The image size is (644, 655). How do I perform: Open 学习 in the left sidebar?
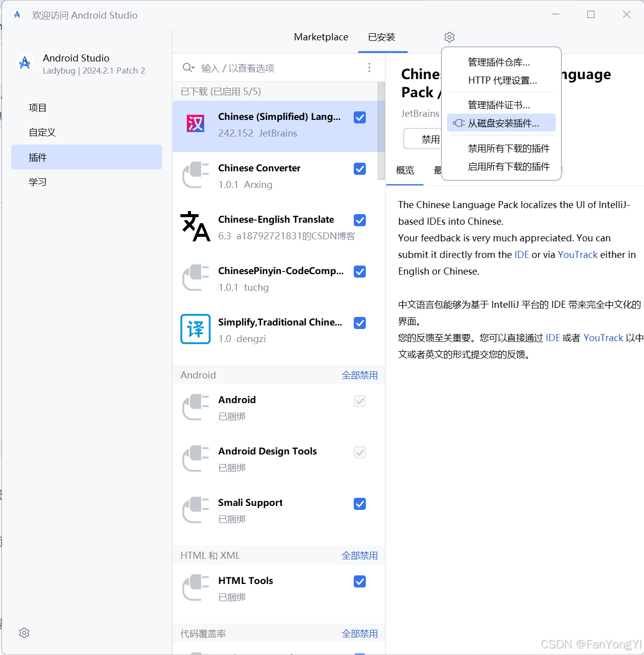pyautogui.click(x=87, y=182)
